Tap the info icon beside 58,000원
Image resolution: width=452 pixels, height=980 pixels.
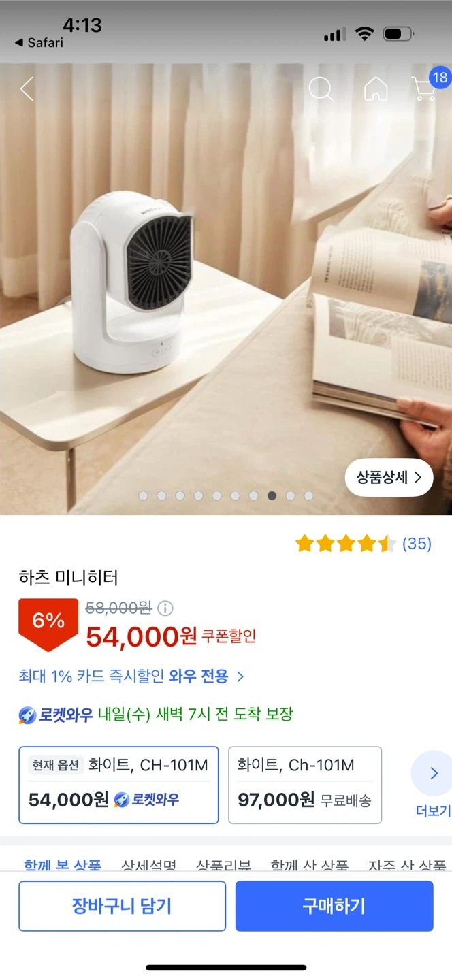coord(165,608)
